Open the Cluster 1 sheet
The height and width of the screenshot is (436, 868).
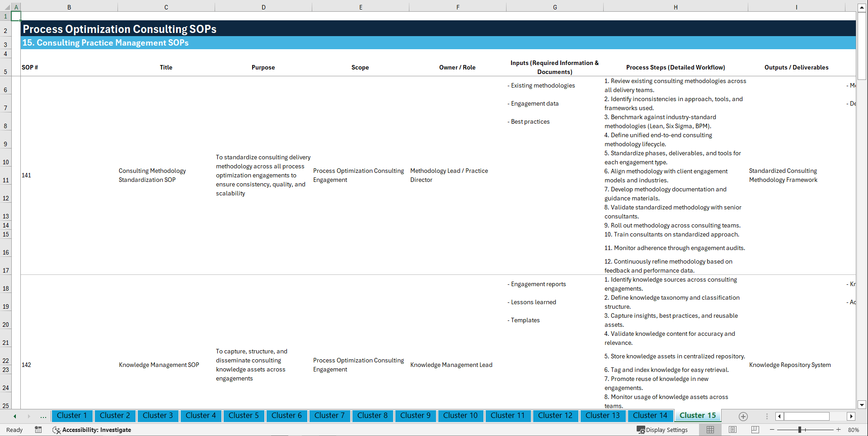72,416
